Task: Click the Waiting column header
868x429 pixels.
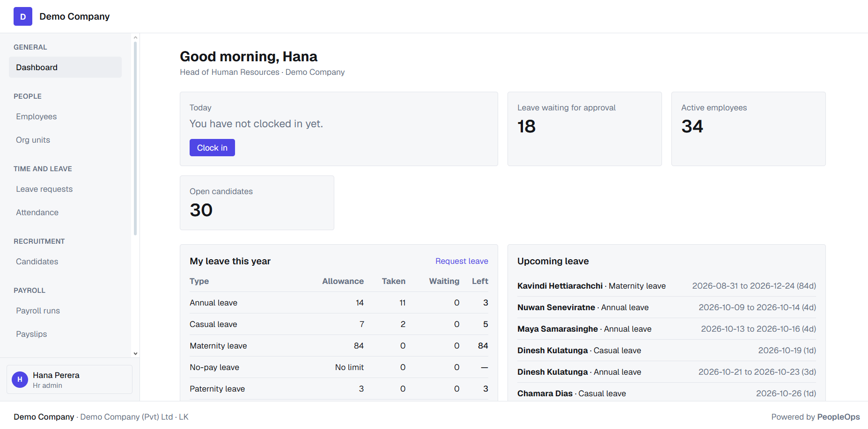Action: click(x=444, y=281)
